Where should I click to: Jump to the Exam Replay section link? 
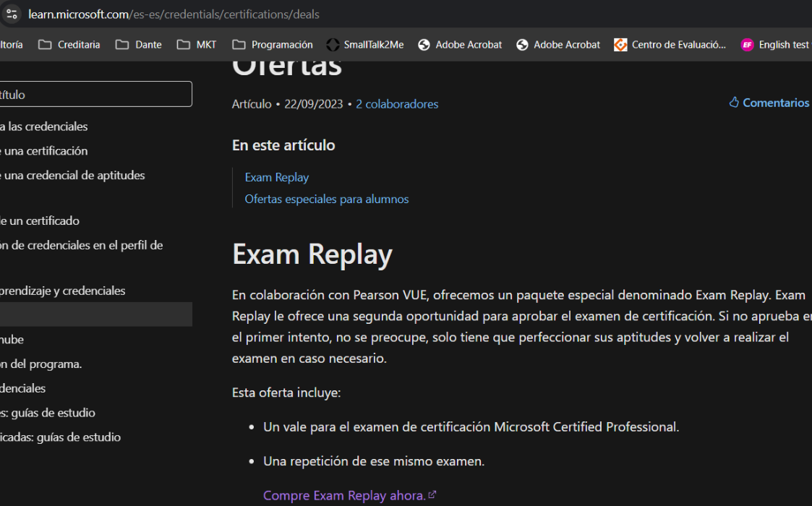coord(276,177)
